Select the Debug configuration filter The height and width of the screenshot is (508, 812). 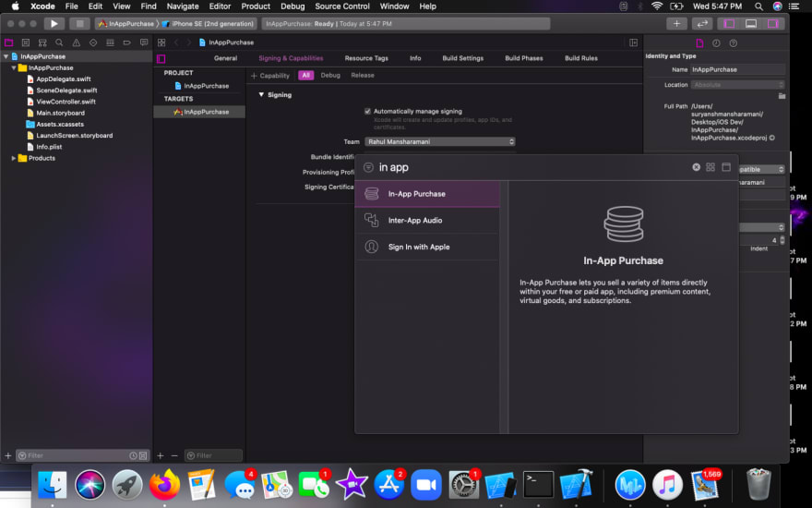point(330,75)
